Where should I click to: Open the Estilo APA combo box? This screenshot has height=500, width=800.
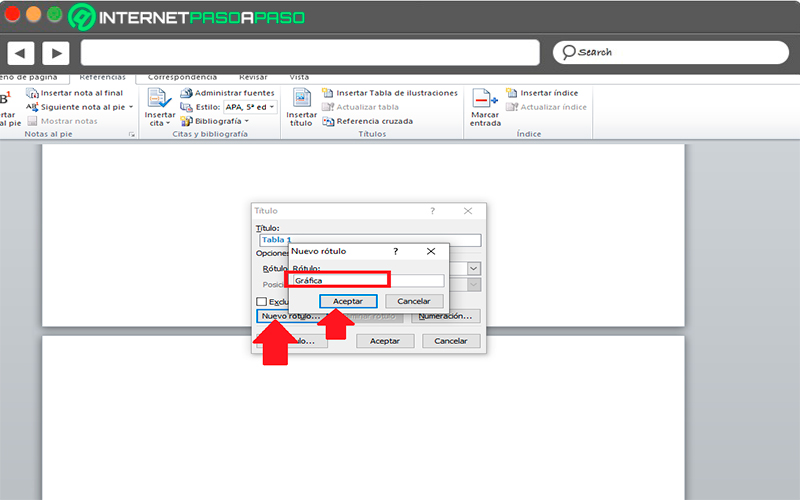tap(250, 107)
